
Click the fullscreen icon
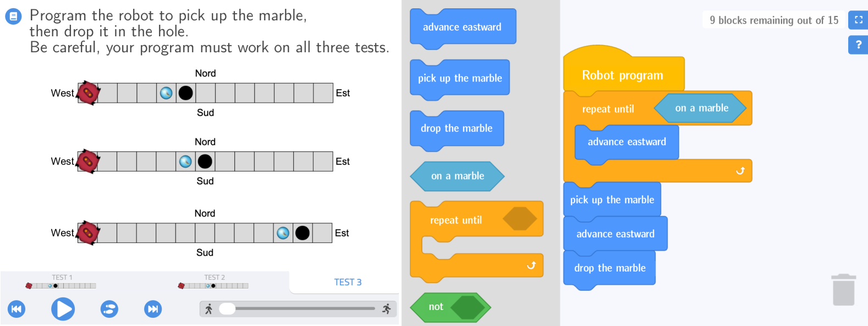click(x=858, y=20)
